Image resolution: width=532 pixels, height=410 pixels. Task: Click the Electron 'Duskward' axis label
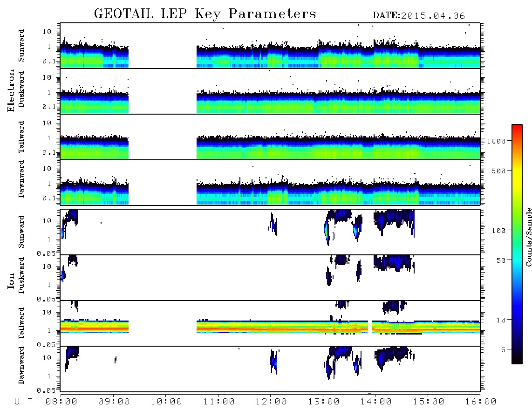[21, 89]
